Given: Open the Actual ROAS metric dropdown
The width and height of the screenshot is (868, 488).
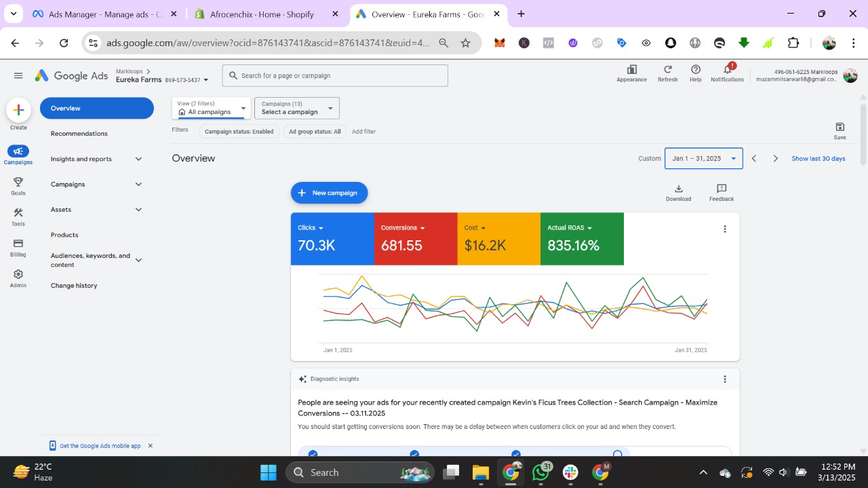Looking at the screenshot, I should pyautogui.click(x=570, y=228).
